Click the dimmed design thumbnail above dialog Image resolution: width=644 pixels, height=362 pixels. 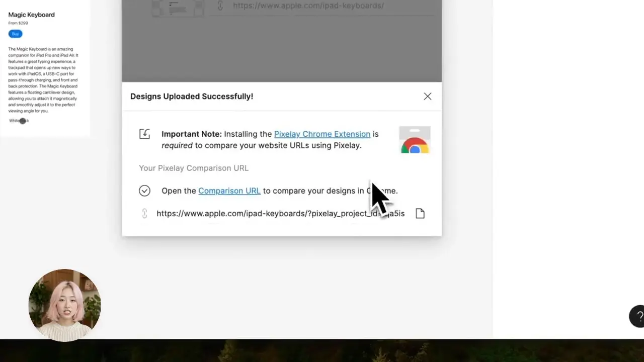pos(178,7)
